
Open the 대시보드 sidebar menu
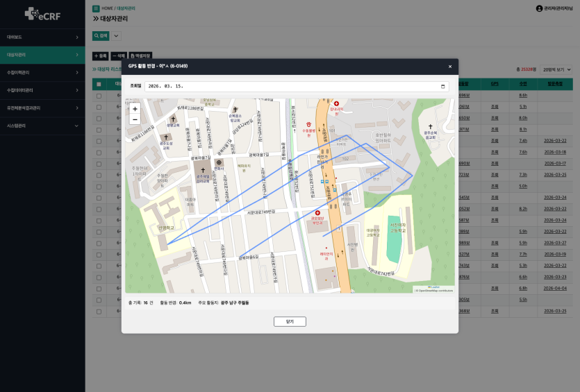42,37
